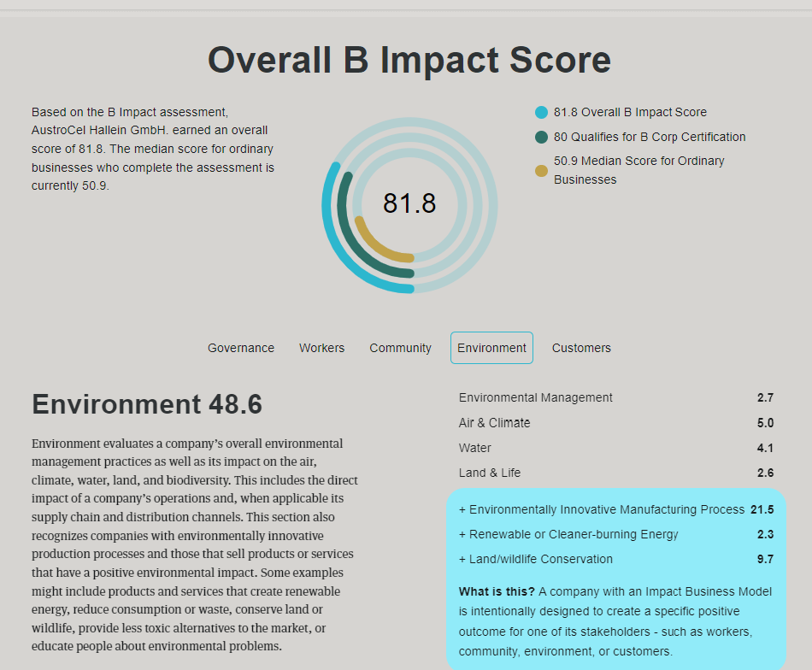Click the Land & Life score 2.6
Image resolution: width=812 pixels, height=670 pixels.
tap(765, 473)
